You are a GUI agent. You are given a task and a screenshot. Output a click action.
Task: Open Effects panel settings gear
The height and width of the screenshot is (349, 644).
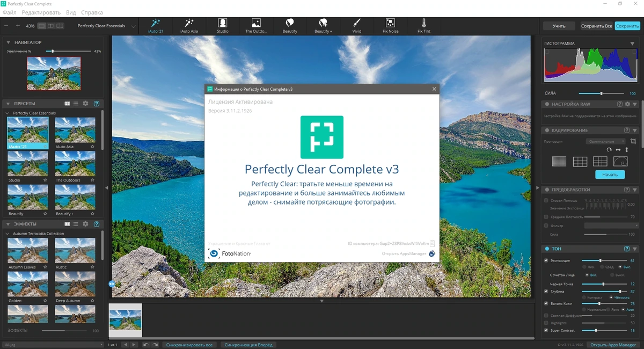85,224
